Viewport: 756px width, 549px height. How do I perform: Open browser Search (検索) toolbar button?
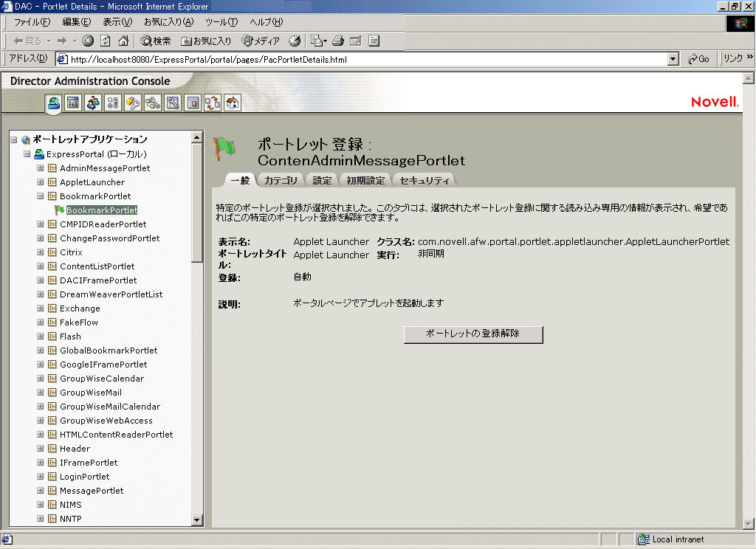pyautogui.click(x=155, y=41)
